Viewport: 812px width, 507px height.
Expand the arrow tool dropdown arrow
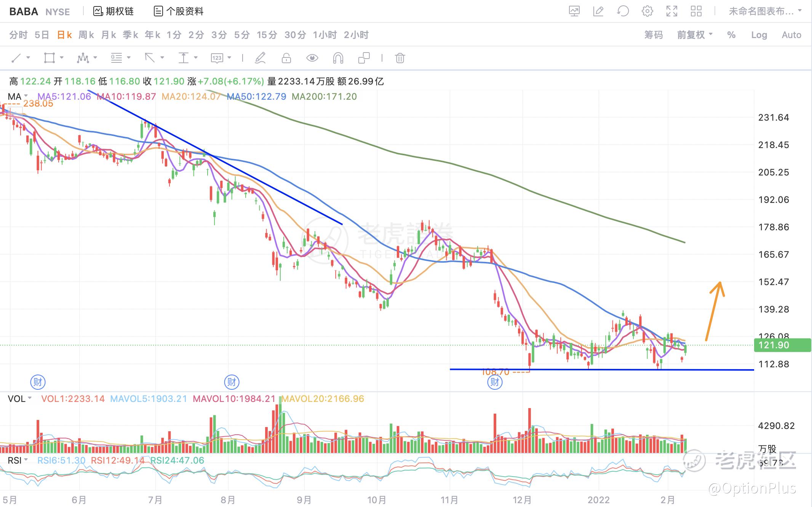[162, 58]
